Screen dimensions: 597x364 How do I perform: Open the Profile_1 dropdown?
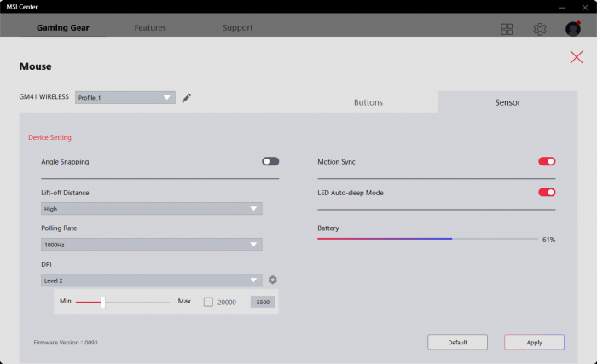click(x=125, y=98)
